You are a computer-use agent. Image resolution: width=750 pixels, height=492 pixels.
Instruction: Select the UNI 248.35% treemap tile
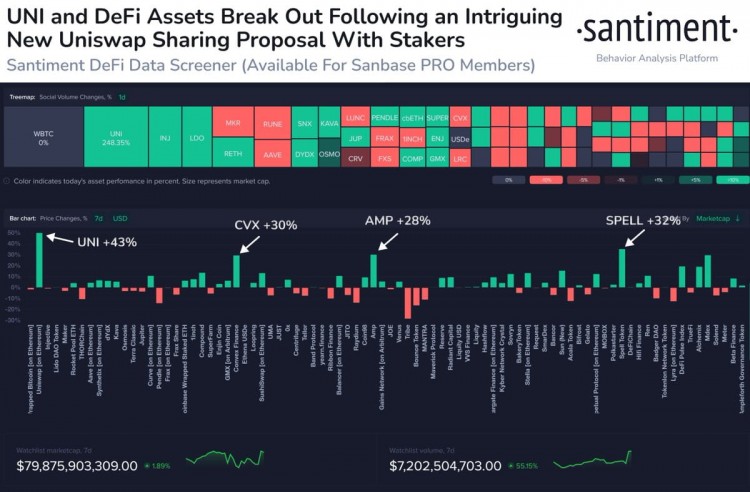(x=115, y=136)
